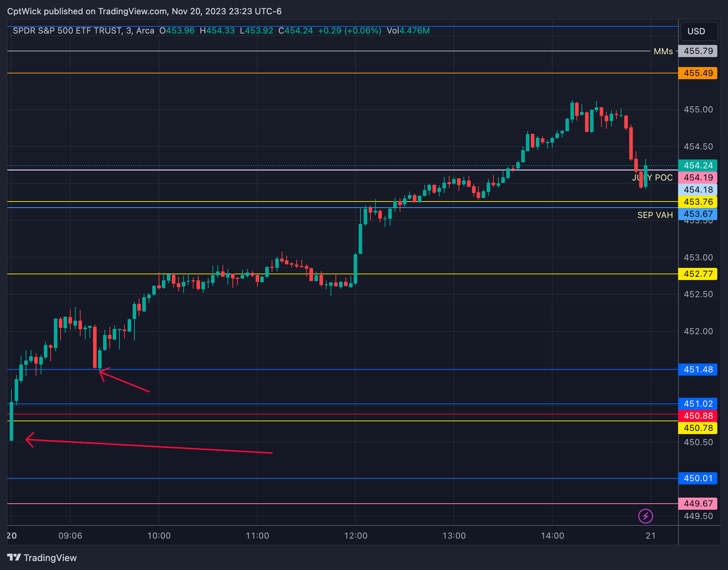Screen dimensions: 728x570
Task: Click the SEP VAH line label
Action: tap(655, 215)
